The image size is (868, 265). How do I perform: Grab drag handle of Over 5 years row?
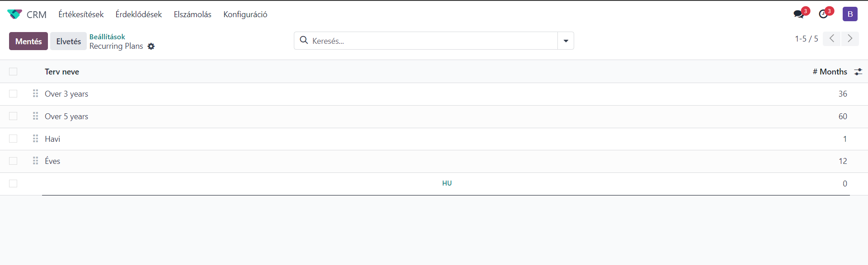pos(35,116)
